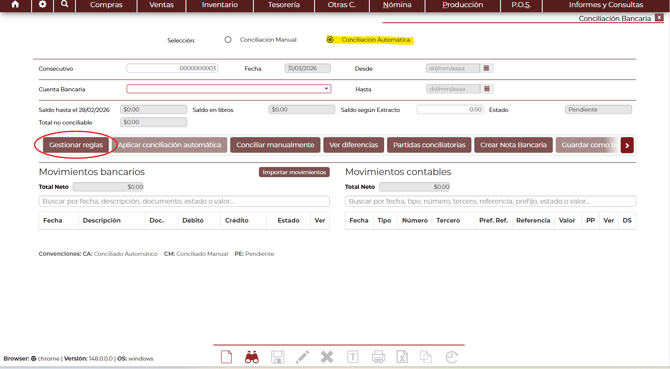Viewport: 670px width, 369px height.
Task: Click the Tipo column header
Action: click(x=384, y=220)
